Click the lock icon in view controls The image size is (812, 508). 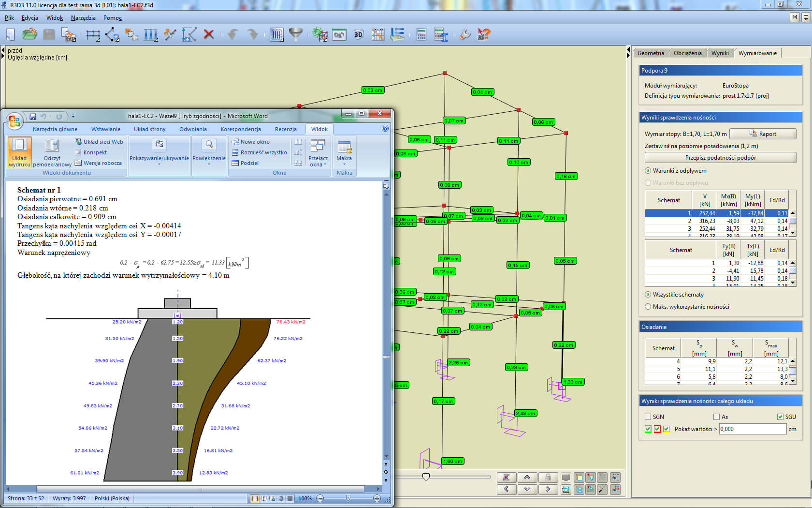548,478
